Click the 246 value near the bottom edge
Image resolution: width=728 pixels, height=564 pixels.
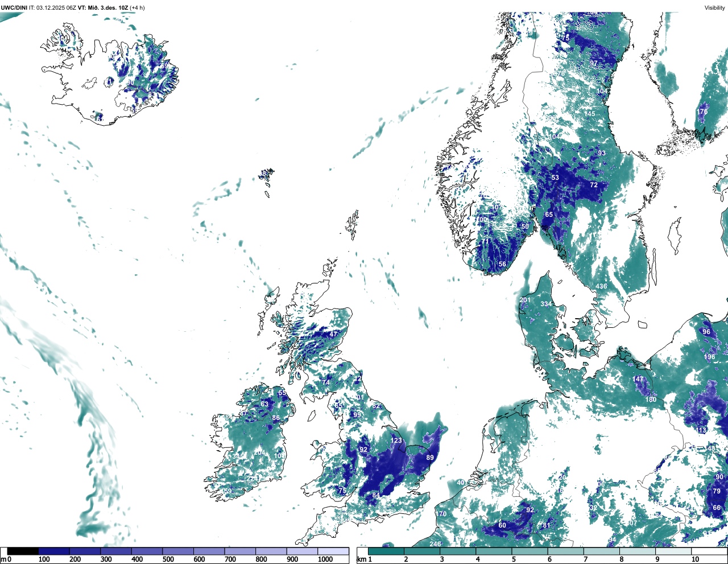point(435,544)
